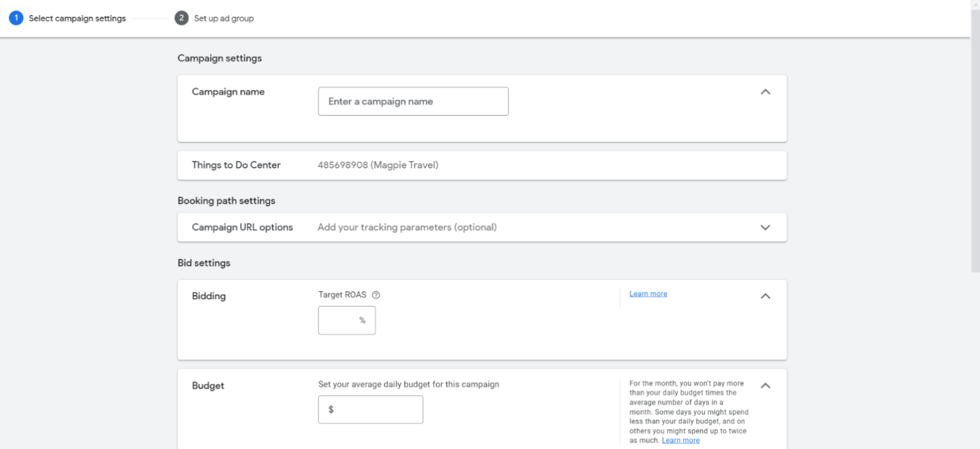Click the 'Bidding' section label
This screenshot has width=980, height=449.
[209, 296]
